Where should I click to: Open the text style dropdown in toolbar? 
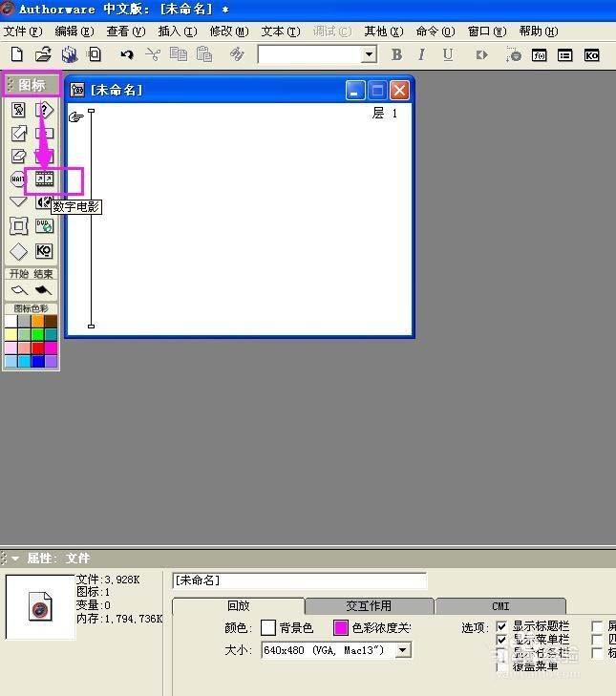[x=370, y=55]
